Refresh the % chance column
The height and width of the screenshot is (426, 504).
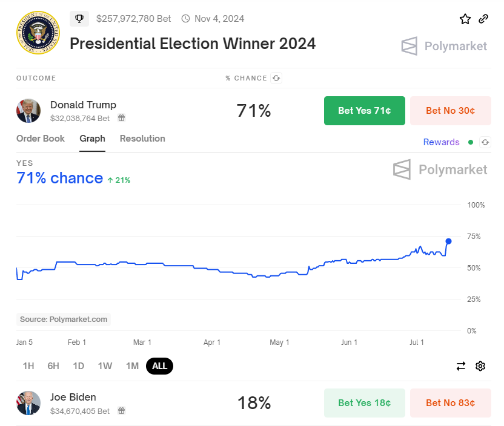276,78
